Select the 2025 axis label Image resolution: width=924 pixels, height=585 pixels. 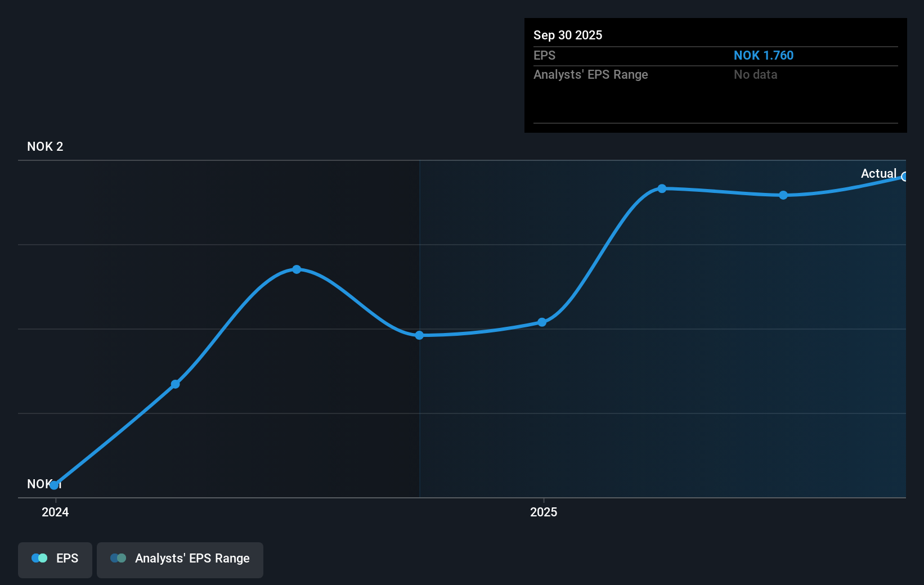coord(543,512)
